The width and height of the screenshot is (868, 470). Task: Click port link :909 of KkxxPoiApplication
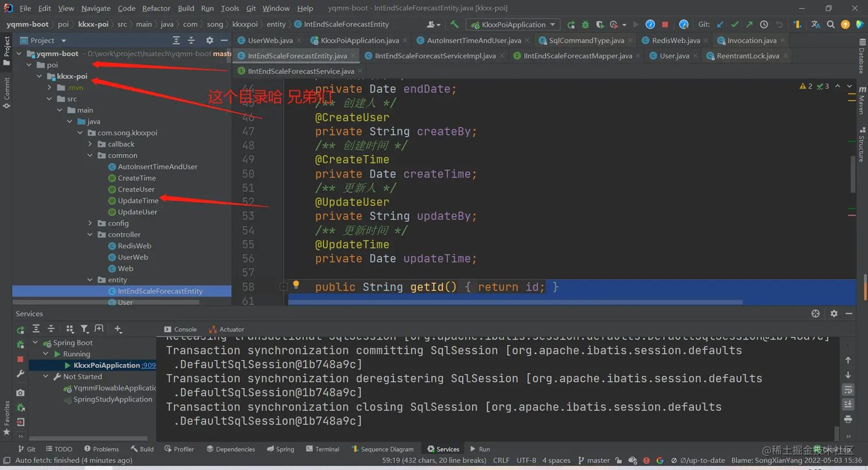pyautogui.click(x=149, y=365)
